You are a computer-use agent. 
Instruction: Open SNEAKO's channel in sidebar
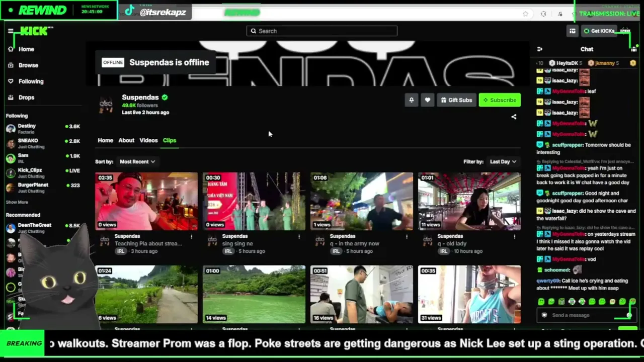click(x=43, y=144)
